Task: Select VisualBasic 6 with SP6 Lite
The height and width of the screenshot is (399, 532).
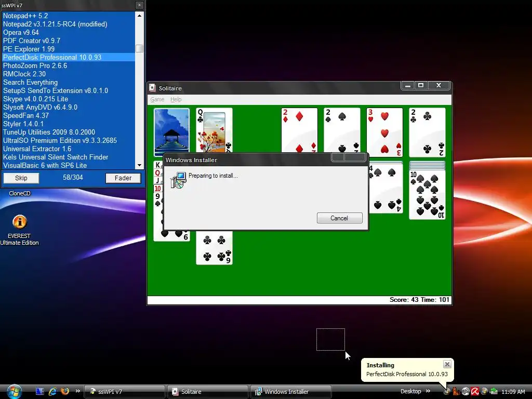Action: pyautogui.click(x=69, y=165)
